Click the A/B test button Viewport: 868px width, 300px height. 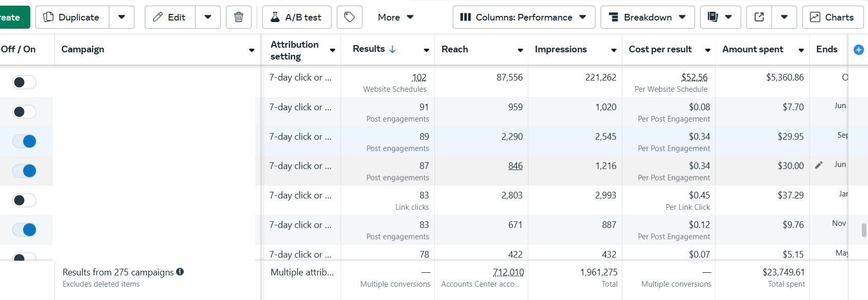297,17
